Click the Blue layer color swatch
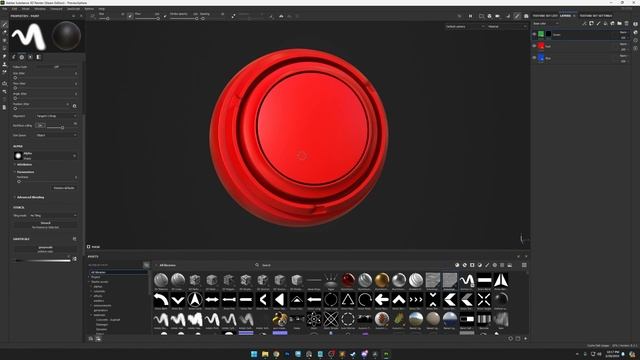Screen dimensions: 640x360 pos(541,58)
